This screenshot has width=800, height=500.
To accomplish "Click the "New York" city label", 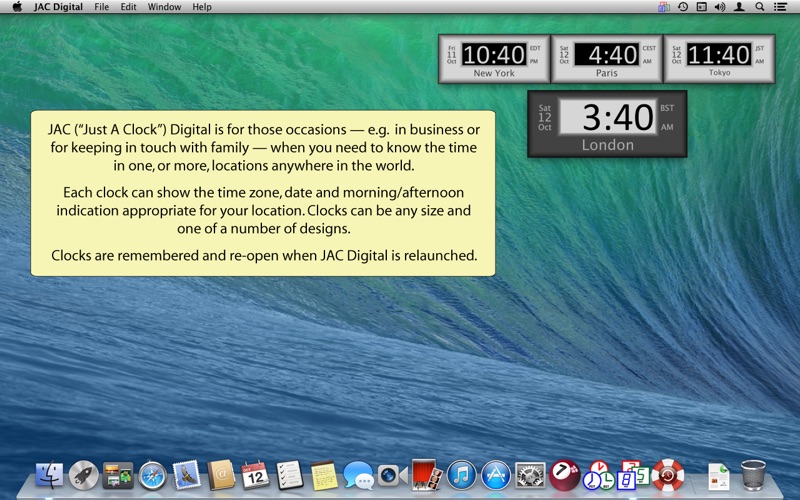I will coord(494,73).
